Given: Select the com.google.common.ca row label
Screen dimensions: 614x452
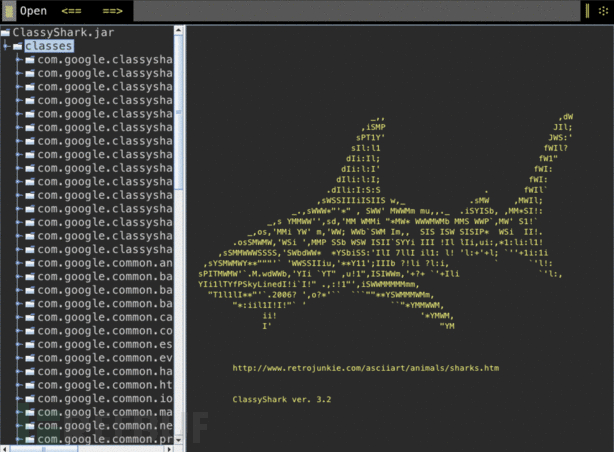Looking at the screenshot, I should pyautogui.click(x=105, y=317).
